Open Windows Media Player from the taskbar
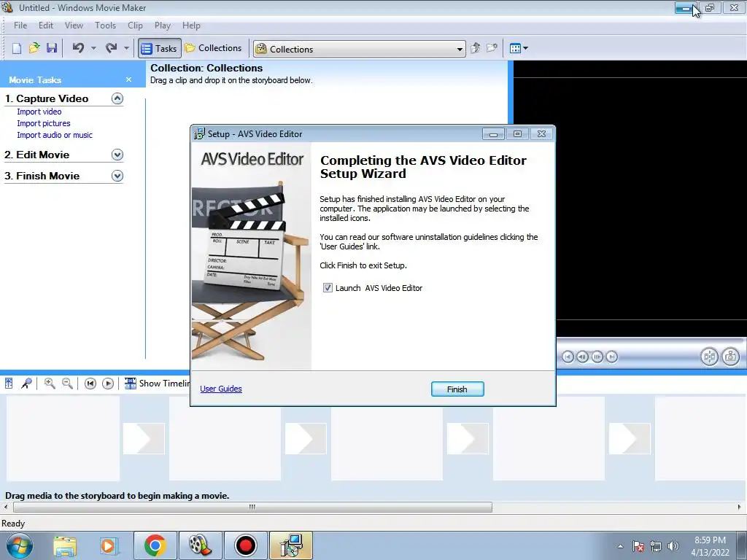The image size is (747, 560). coord(109,545)
